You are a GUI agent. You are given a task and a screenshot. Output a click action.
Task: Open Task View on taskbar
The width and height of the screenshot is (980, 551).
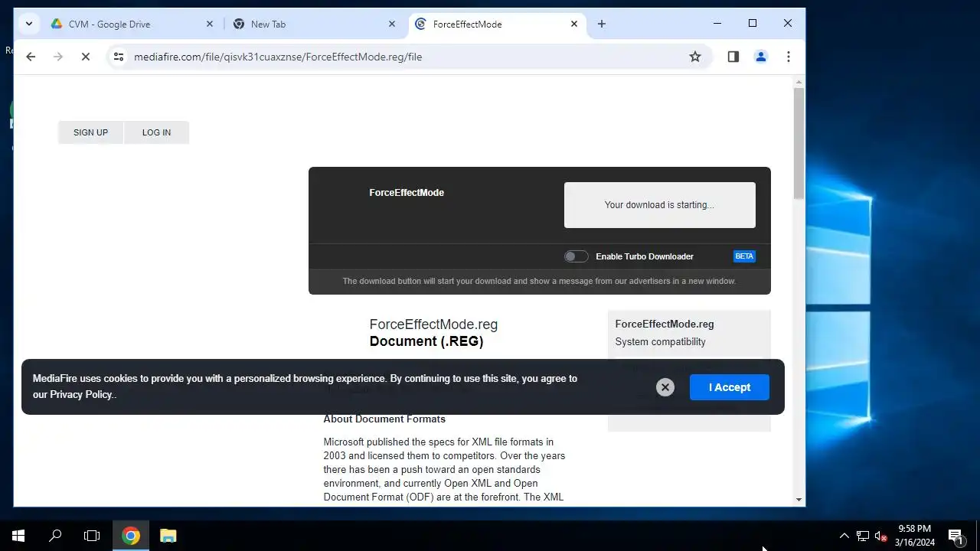pyautogui.click(x=92, y=536)
